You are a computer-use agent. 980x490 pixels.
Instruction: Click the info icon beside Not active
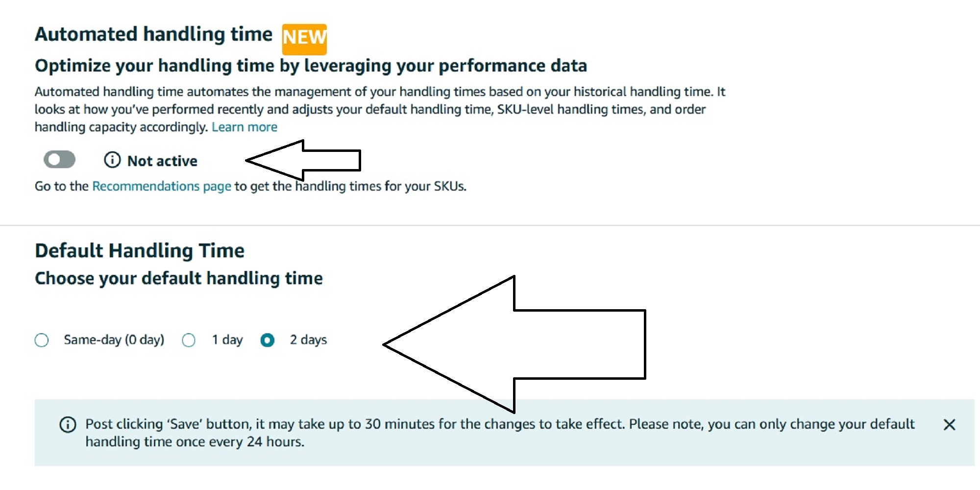click(x=112, y=160)
